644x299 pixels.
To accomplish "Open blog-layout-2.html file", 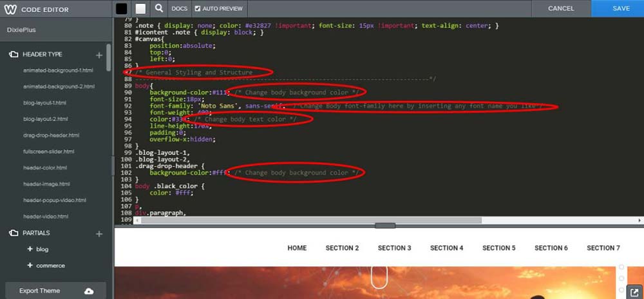I will (46, 119).
